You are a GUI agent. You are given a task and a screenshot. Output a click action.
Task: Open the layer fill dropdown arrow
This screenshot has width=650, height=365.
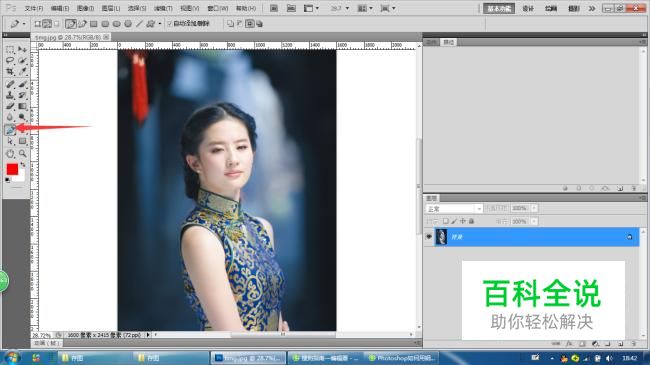[x=534, y=221]
